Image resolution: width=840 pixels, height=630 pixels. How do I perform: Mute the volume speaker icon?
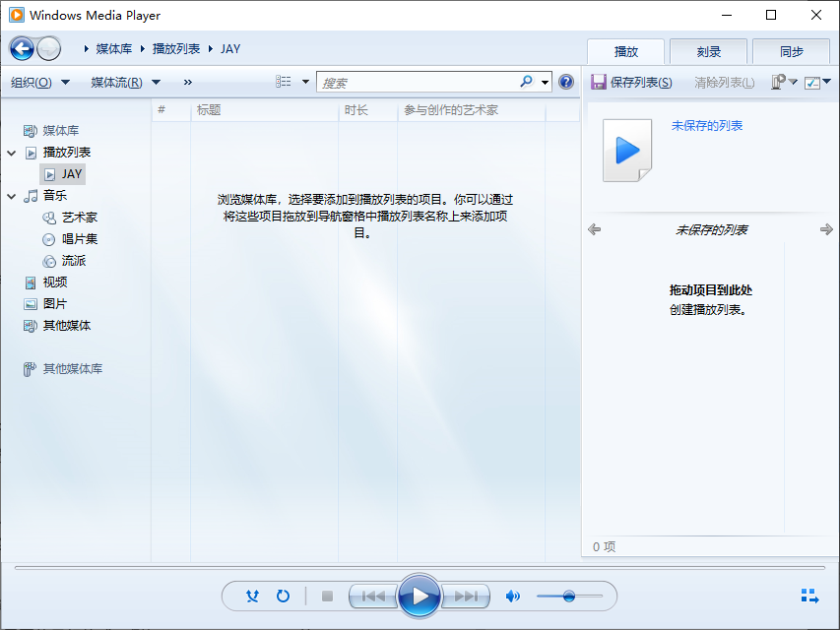(x=513, y=596)
